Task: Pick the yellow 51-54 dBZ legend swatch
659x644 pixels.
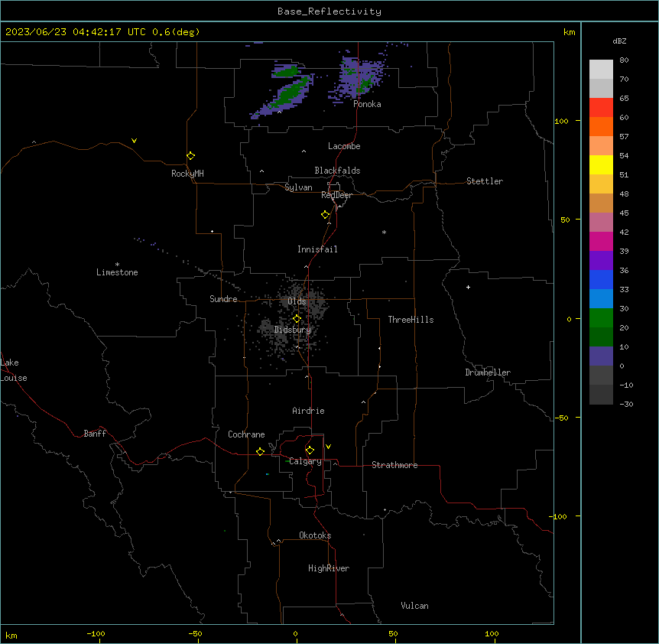Action: [601, 165]
